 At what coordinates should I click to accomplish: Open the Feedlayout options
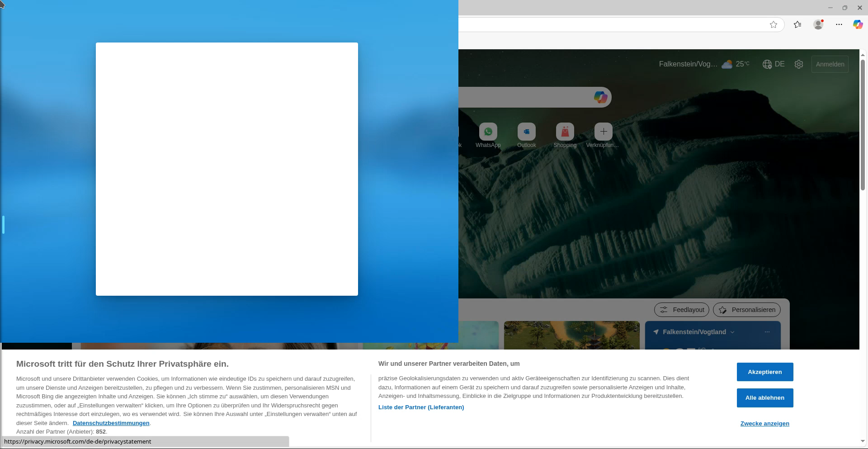[682, 310]
